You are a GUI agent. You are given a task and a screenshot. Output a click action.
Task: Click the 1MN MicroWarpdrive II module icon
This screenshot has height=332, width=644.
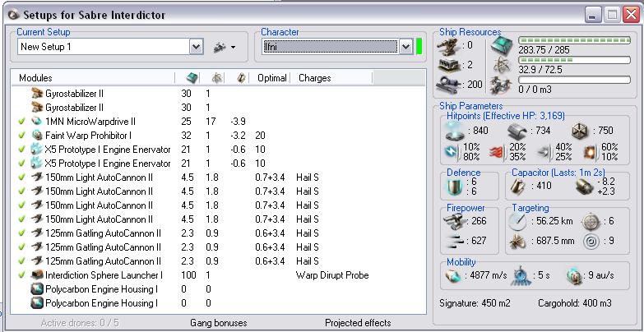[x=37, y=122]
